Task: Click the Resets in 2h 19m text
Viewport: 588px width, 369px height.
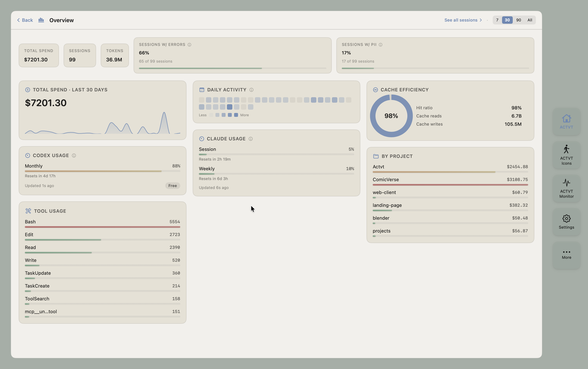Action: pos(214,159)
